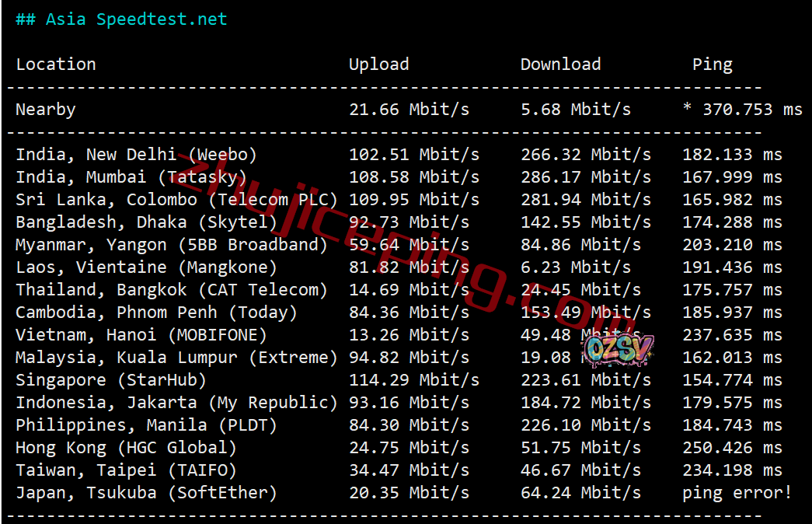Screen dimensions: 812x524
Task: Click the Japan, Tsukuba (SoftEther) entry
Action: 146,493
